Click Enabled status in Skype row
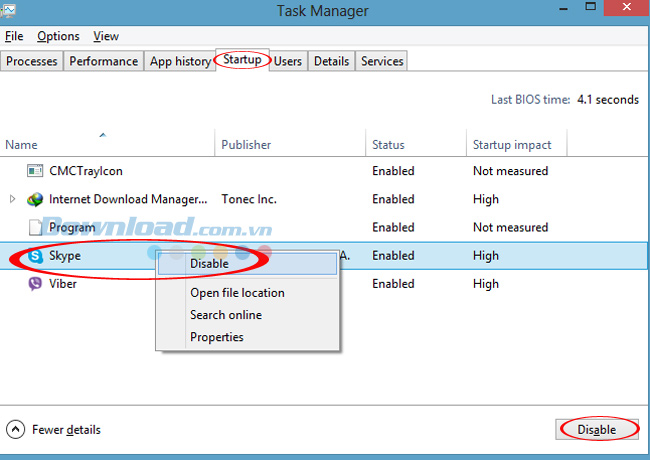The width and height of the screenshot is (650, 460). pos(393,256)
